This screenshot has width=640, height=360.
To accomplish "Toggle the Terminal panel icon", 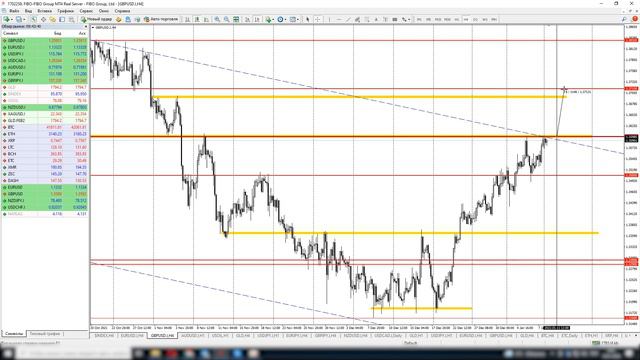I will coord(62,19).
